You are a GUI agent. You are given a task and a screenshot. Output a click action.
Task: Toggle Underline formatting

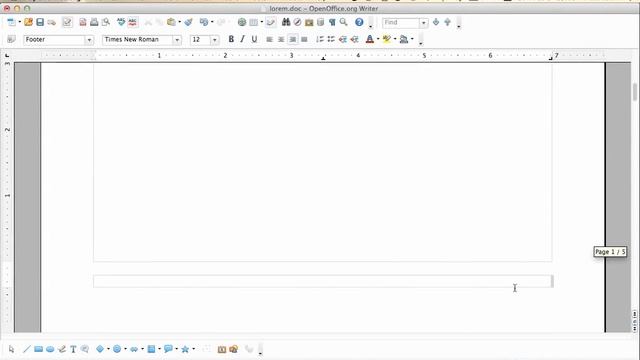[254, 39]
